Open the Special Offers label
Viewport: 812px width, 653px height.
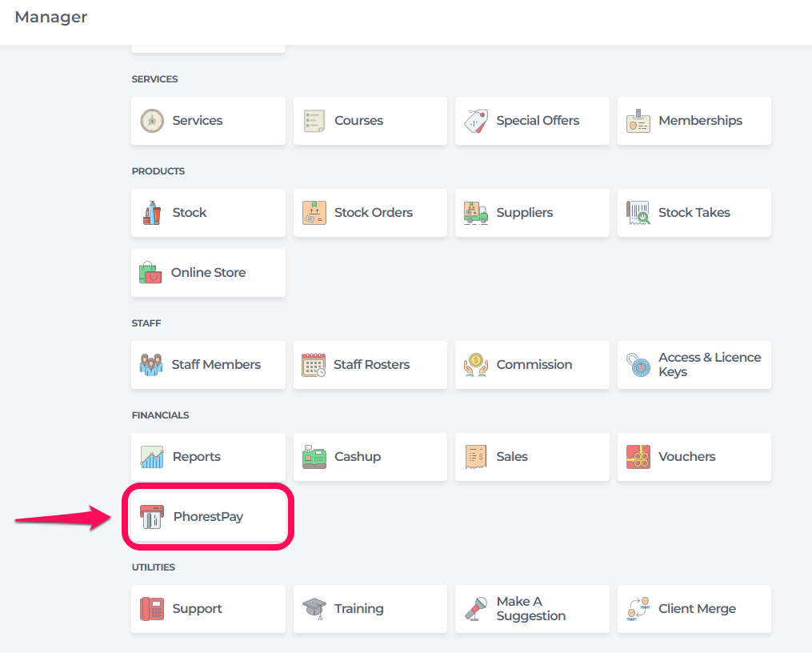[538, 121]
